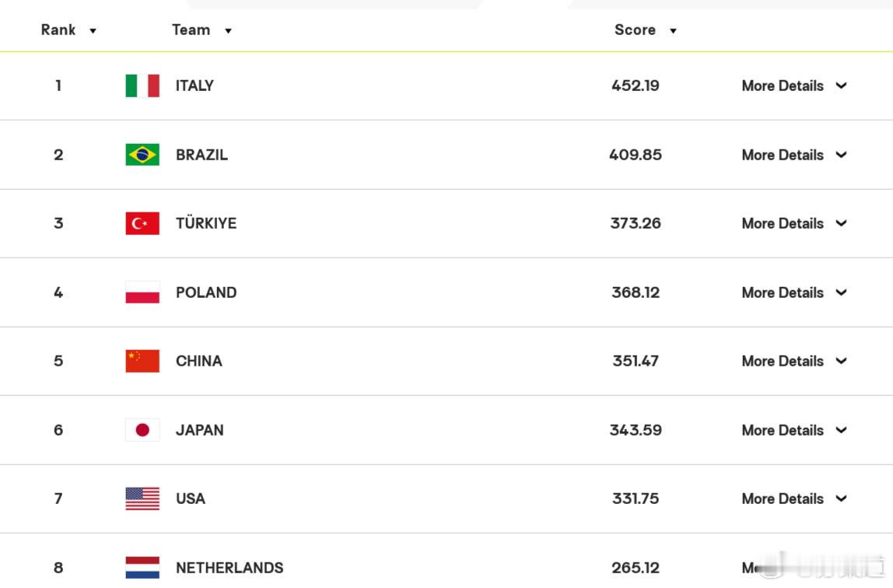This screenshot has width=893, height=588.
Task: Click the Türkiye flag icon
Action: (x=142, y=224)
